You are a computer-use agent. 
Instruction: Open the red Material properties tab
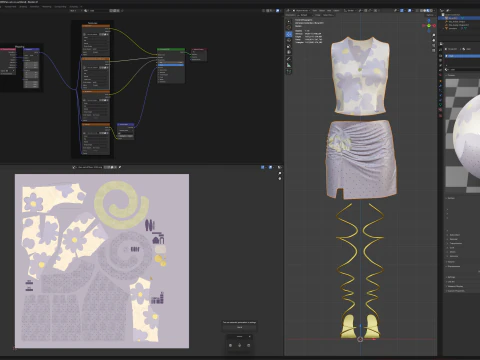coord(441,110)
